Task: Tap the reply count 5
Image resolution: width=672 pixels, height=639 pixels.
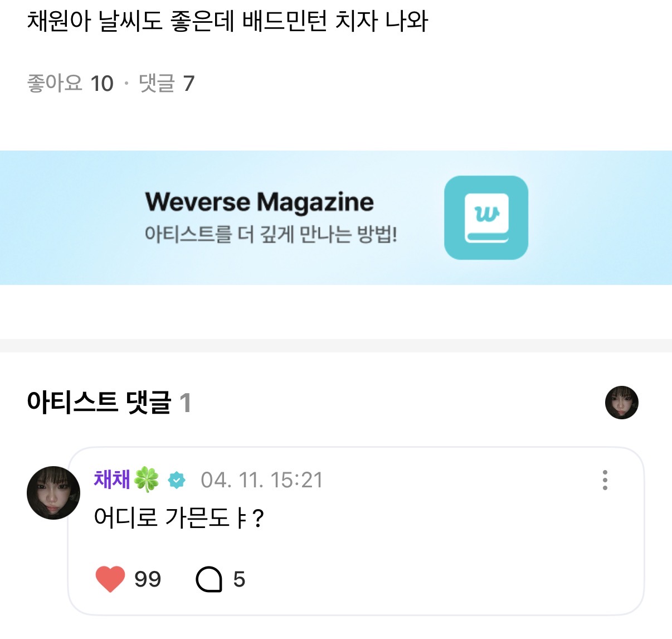Action: point(239,579)
